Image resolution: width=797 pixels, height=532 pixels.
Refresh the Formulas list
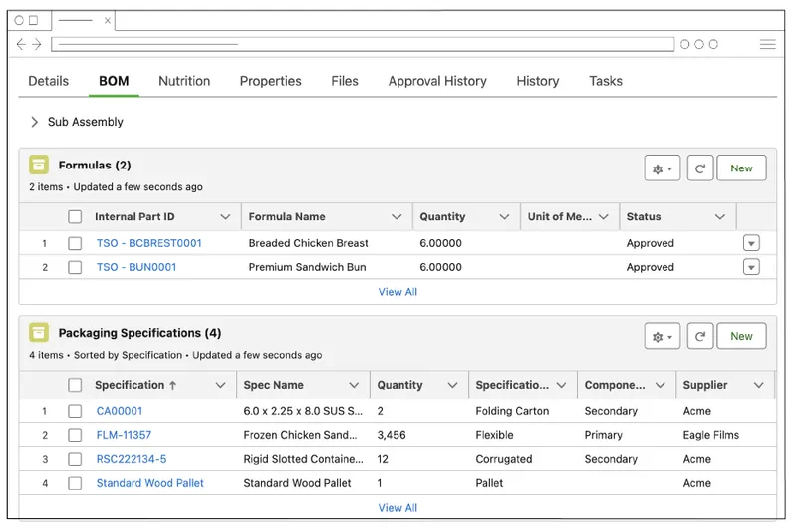click(700, 169)
